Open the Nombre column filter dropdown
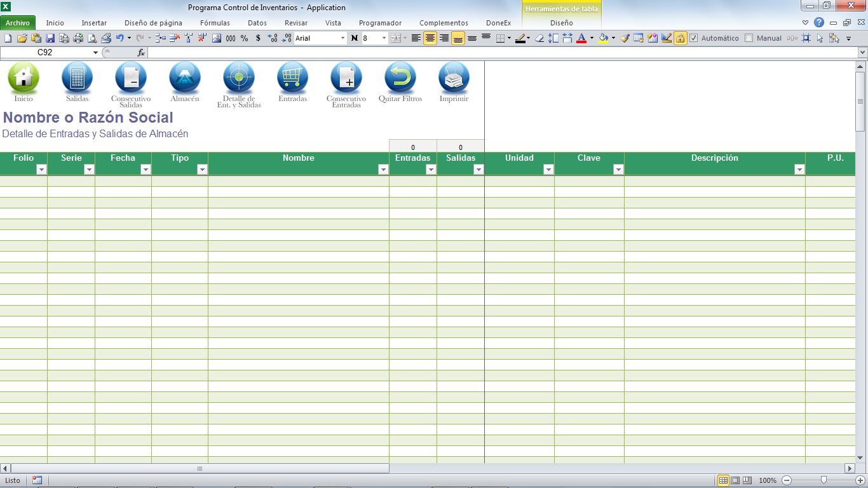This screenshot has height=488, width=868. pyautogui.click(x=383, y=170)
